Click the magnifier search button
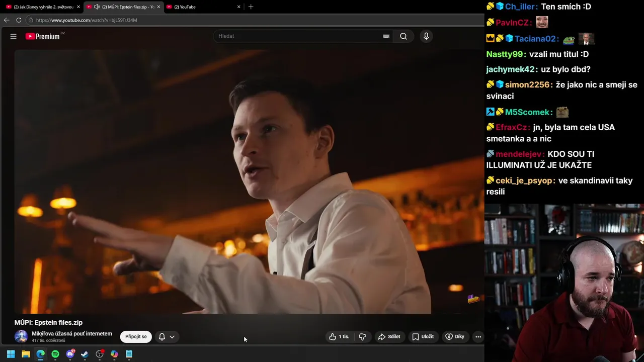644x362 pixels. pyautogui.click(x=404, y=36)
